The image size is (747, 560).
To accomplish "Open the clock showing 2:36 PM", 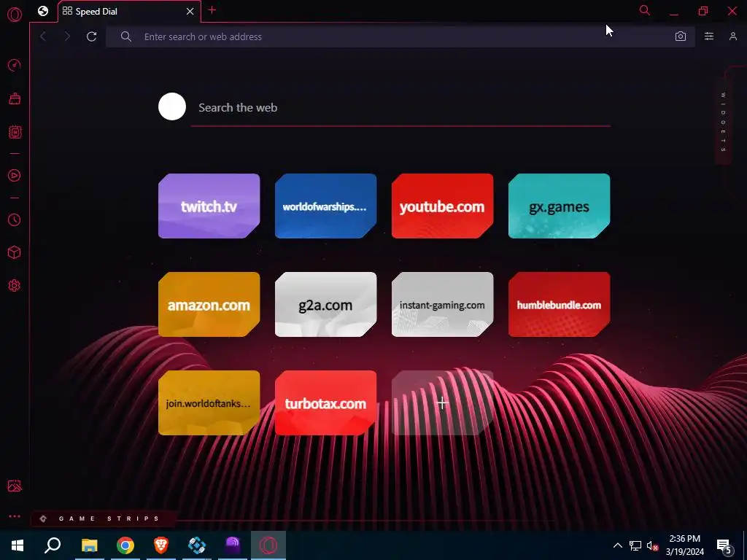I will click(684, 545).
